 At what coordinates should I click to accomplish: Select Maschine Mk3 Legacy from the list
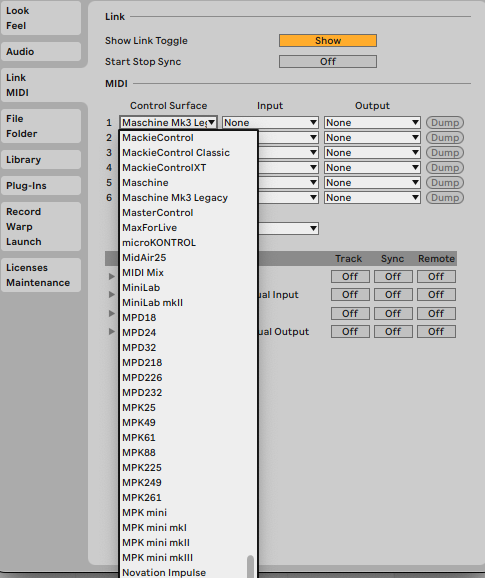coord(188,198)
